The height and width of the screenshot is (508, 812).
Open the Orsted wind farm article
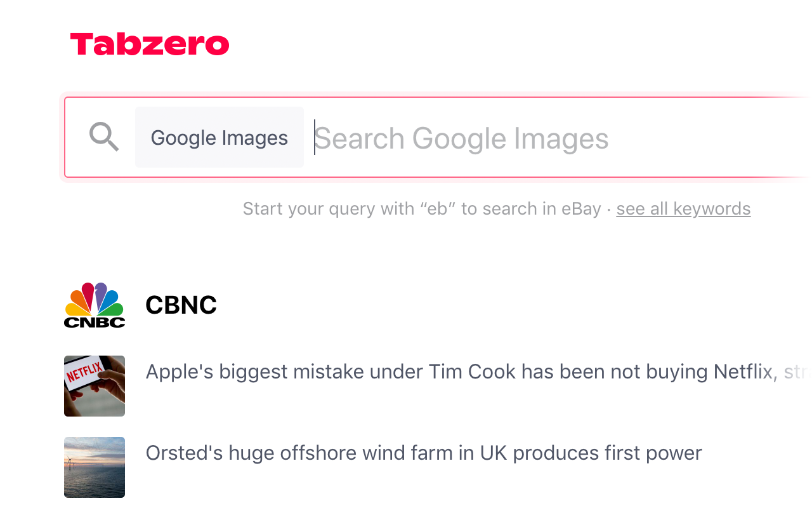point(423,453)
